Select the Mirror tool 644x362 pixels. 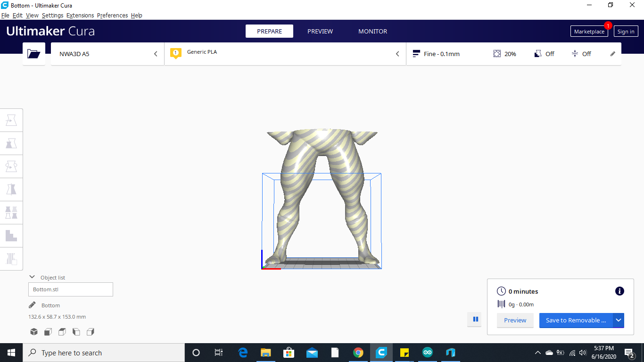click(x=11, y=189)
